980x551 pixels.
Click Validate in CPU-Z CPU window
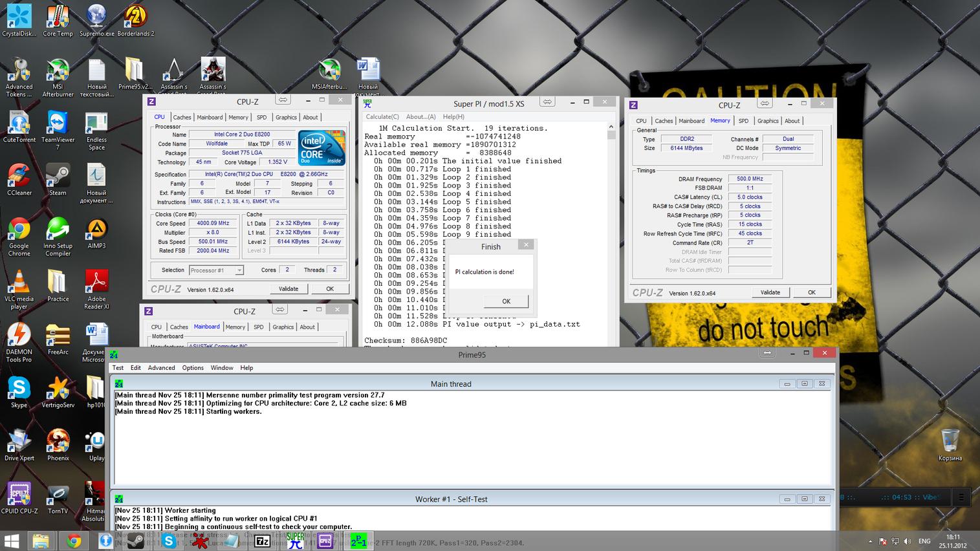click(x=289, y=289)
